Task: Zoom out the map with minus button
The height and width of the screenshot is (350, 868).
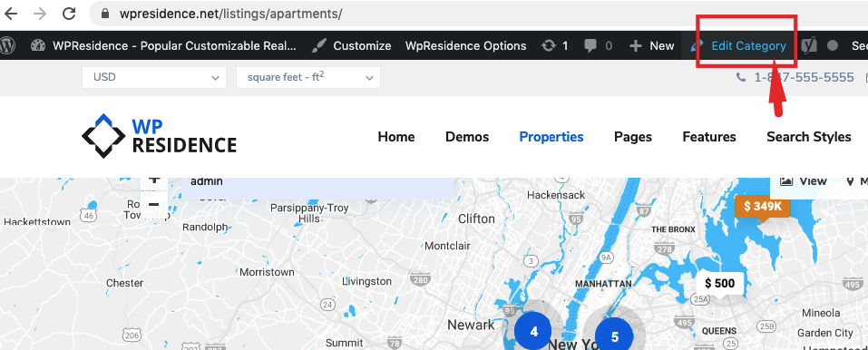Action: (x=154, y=204)
